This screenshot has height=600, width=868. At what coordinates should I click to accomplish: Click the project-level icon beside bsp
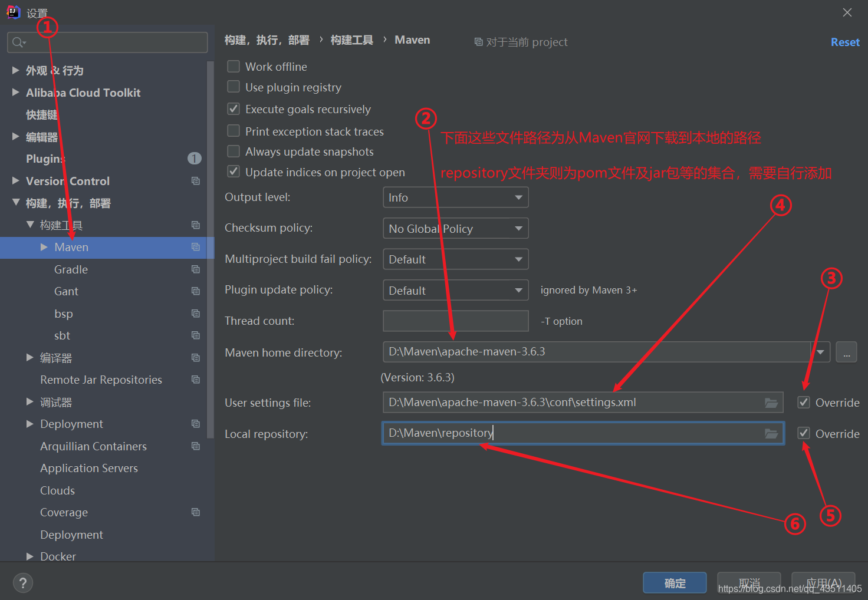[x=196, y=314]
